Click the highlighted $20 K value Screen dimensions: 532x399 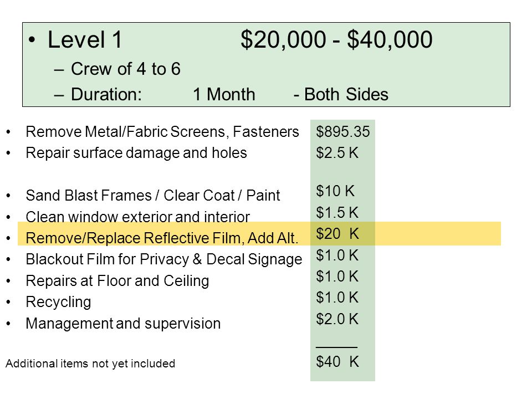coord(337,234)
